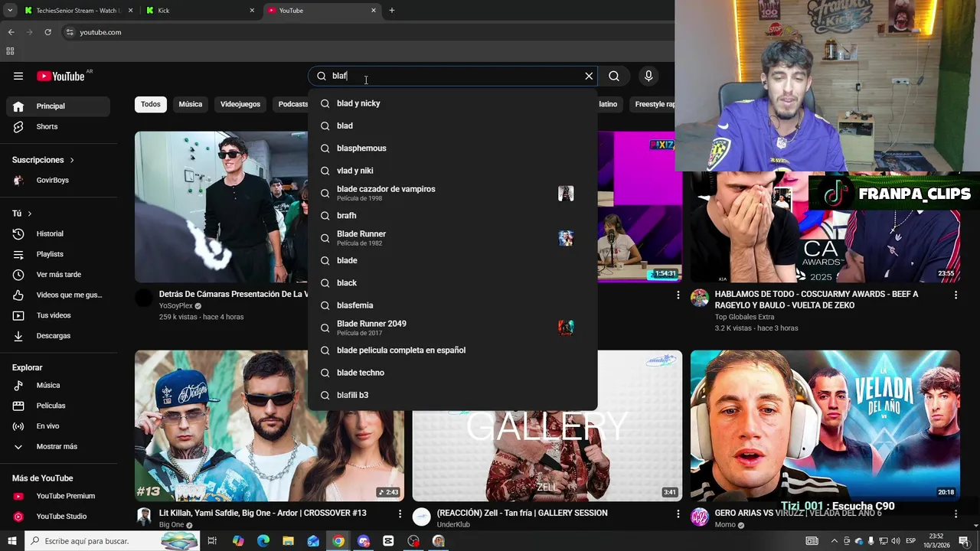Image resolution: width=980 pixels, height=551 pixels.
Task: Expand the 'Tú' section chevron
Action: pyautogui.click(x=30, y=214)
